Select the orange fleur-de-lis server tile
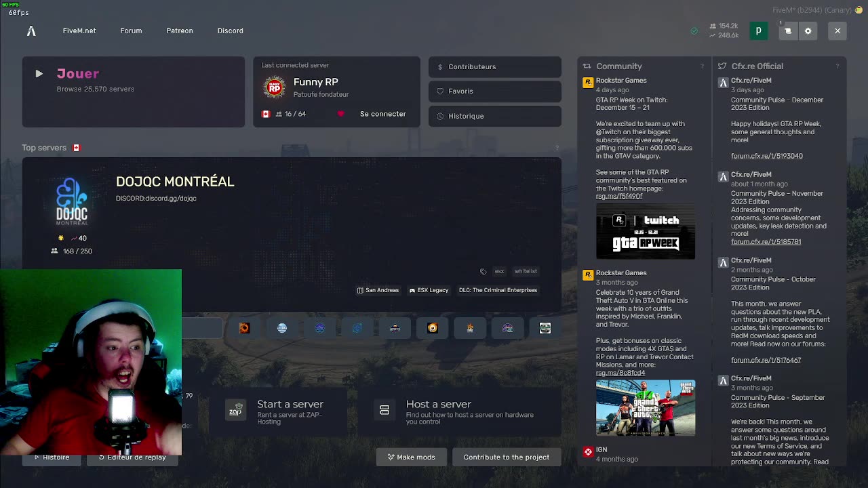868x488 pixels. coord(470,328)
